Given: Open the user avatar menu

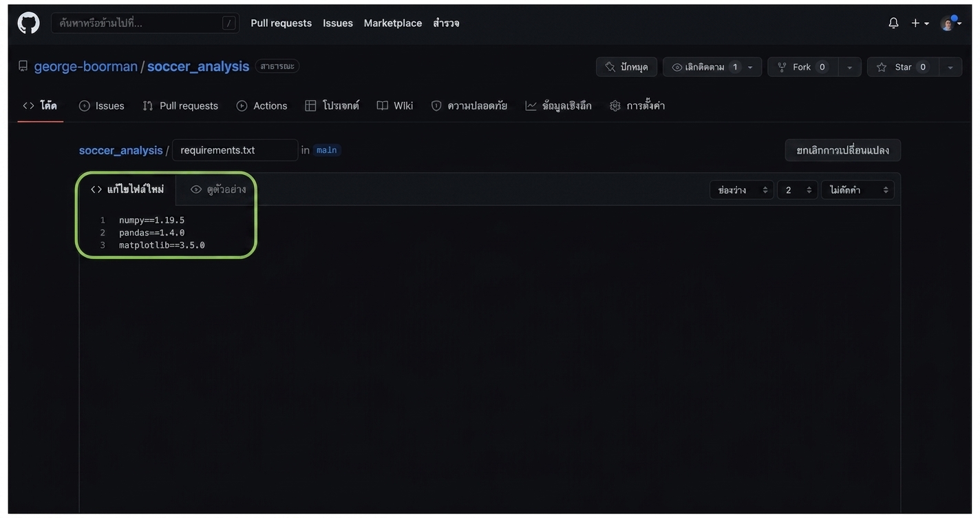Looking at the screenshot, I should pos(951,23).
